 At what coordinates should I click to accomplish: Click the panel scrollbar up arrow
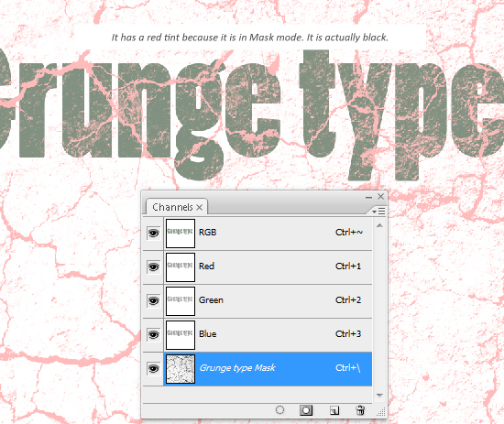379,225
